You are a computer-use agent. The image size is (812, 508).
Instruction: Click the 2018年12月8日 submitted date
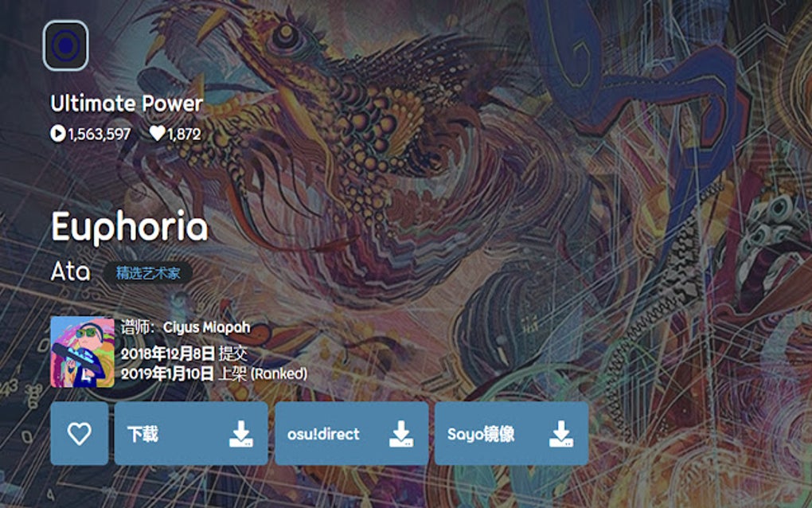click(x=168, y=354)
